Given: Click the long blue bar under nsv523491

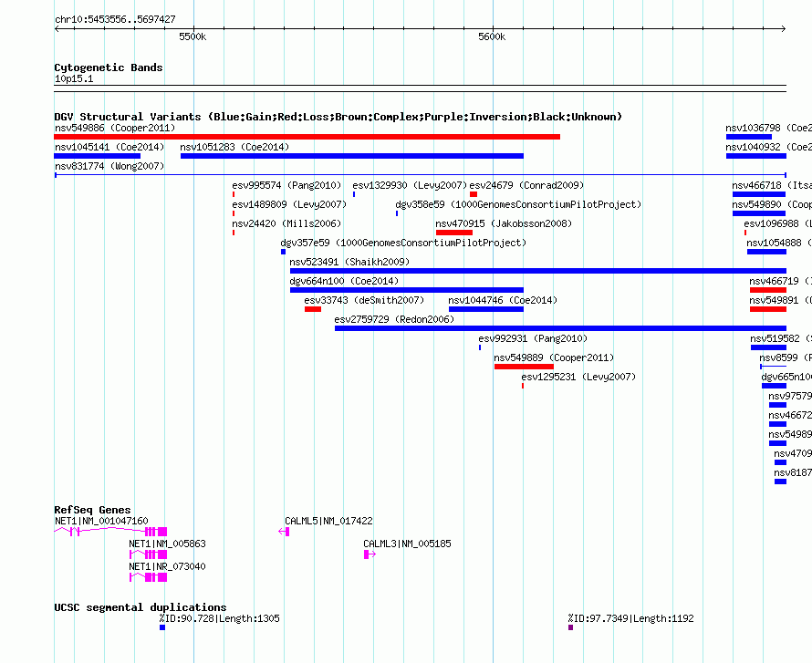Looking at the screenshot, I should tap(538, 271).
